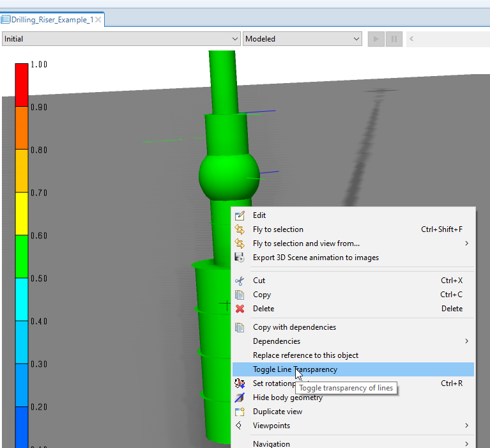Select Replace reference to this object
The height and width of the screenshot is (448, 490).
[305, 355]
